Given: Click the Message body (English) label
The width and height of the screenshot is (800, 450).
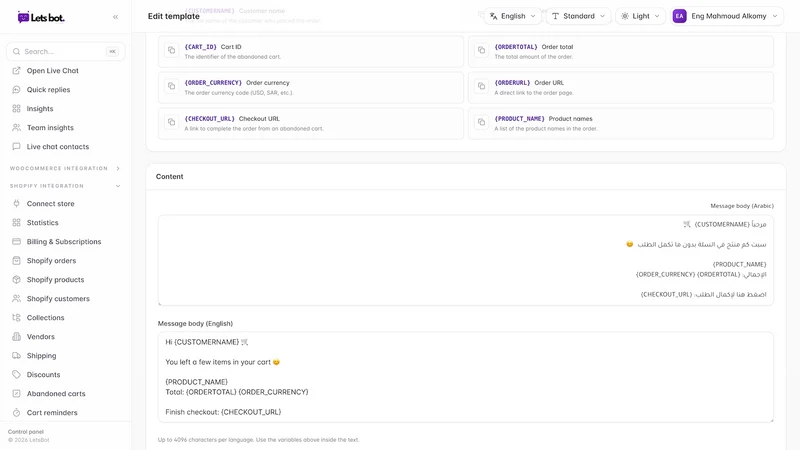Looking at the screenshot, I should 195,323.
